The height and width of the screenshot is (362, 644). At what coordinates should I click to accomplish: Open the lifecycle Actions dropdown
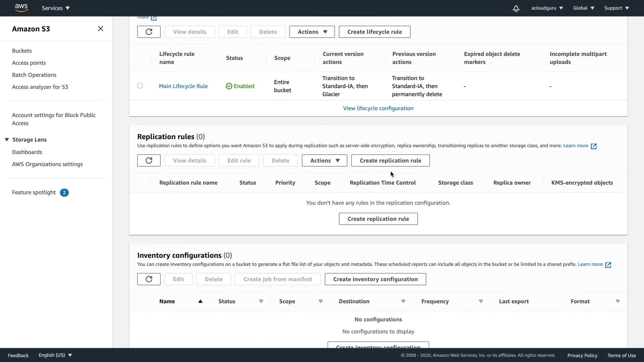[312, 32]
